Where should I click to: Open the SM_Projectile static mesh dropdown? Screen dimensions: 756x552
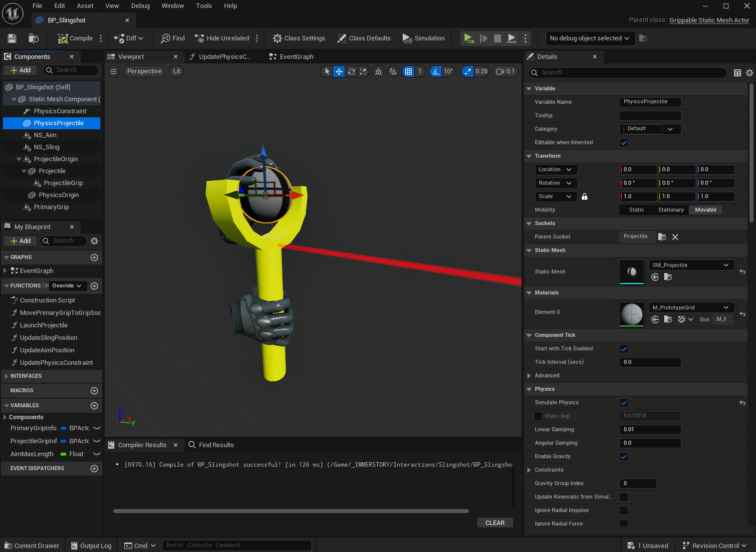691,265
